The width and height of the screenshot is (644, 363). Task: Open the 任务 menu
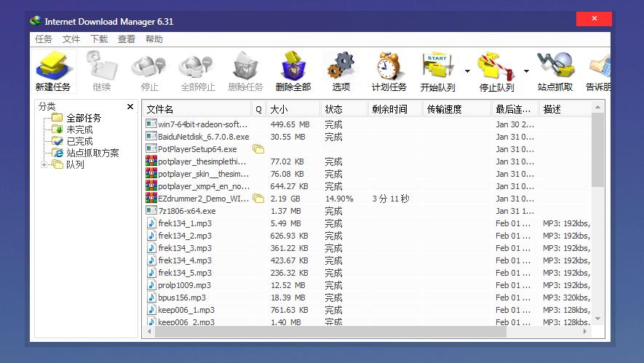pos(43,39)
